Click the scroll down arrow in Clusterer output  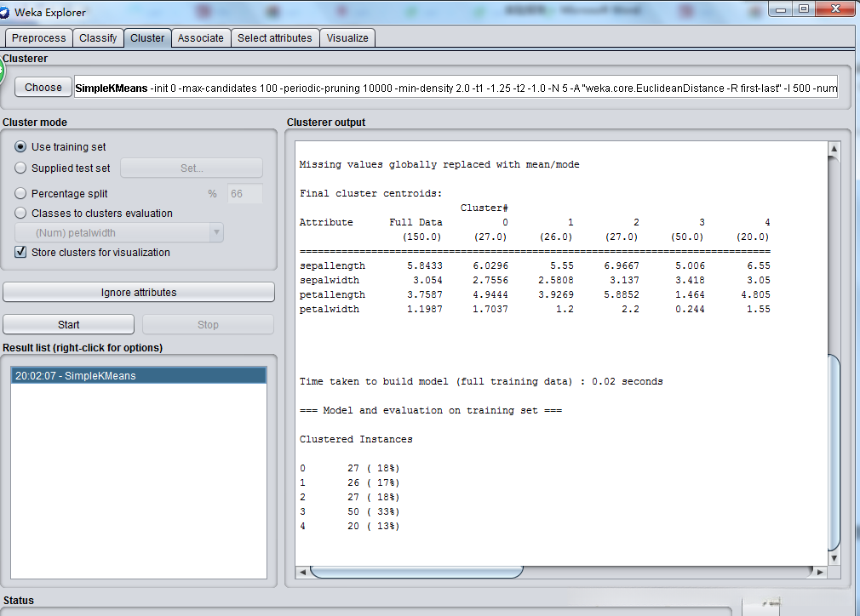point(834,557)
